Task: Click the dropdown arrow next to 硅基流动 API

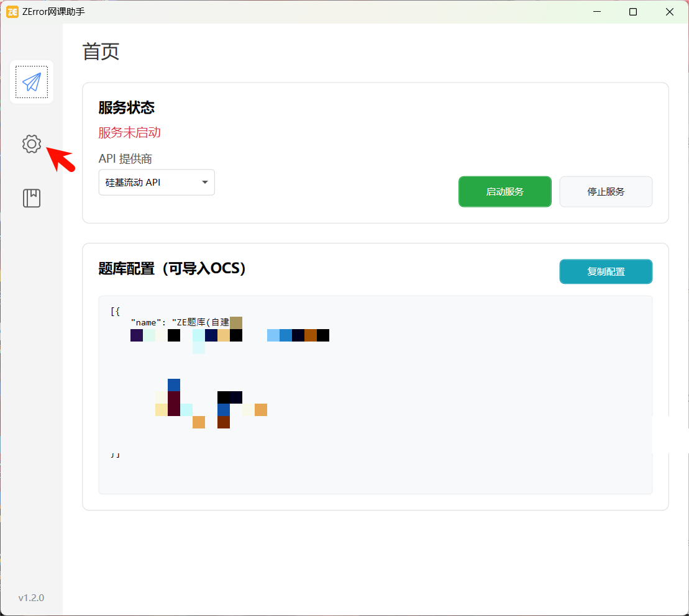Action: tap(204, 182)
